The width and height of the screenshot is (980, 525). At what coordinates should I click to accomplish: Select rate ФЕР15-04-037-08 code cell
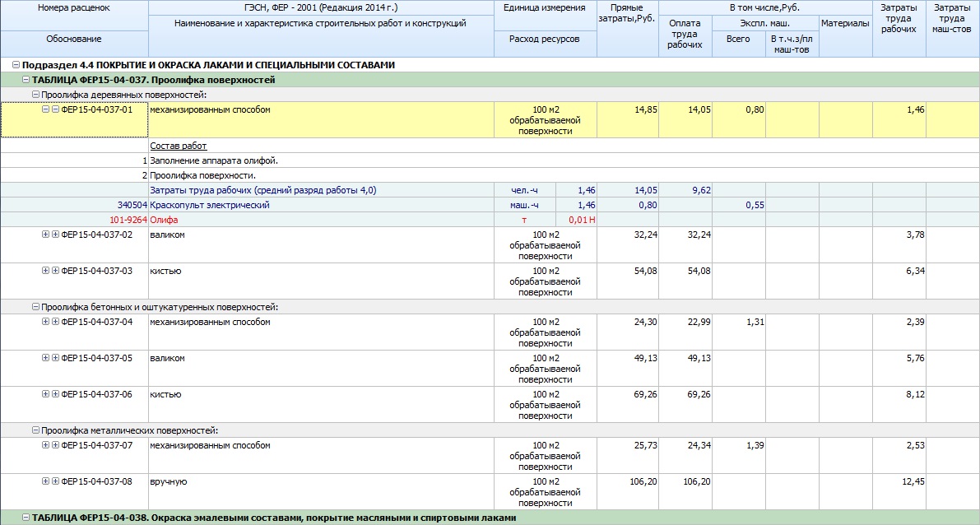click(74, 491)
